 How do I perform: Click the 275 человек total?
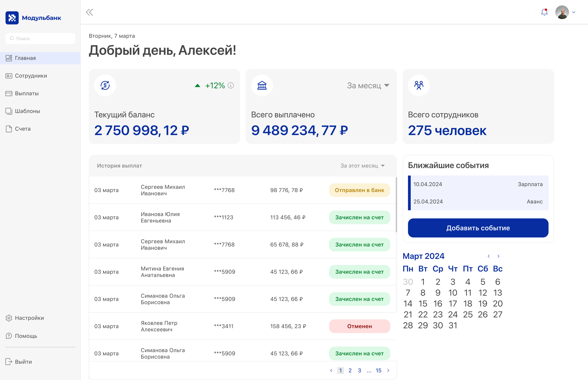[x=447, y=130]
